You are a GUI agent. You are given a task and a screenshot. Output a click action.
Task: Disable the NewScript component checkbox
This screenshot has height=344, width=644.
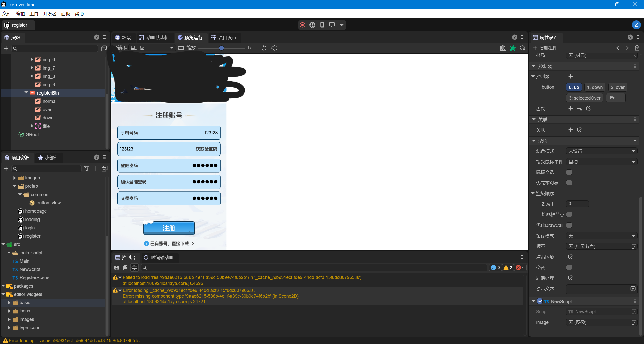(540, 301)
